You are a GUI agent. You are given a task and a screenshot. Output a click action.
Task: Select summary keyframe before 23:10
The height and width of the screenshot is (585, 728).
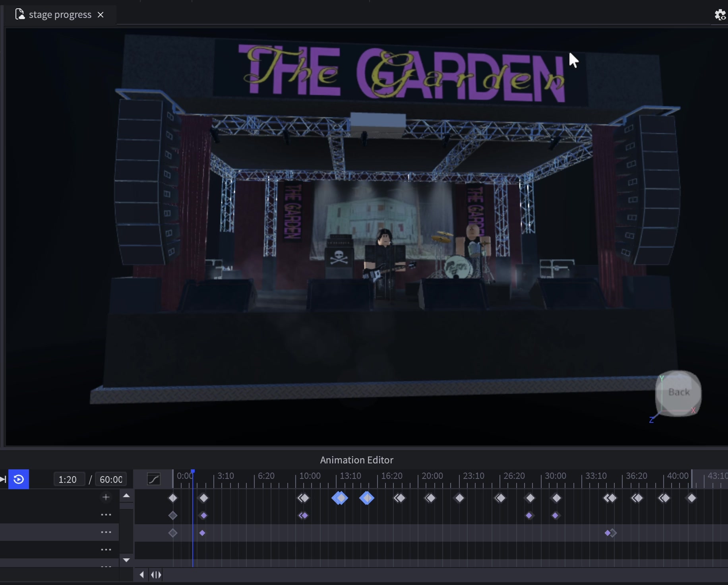point(460,498)
